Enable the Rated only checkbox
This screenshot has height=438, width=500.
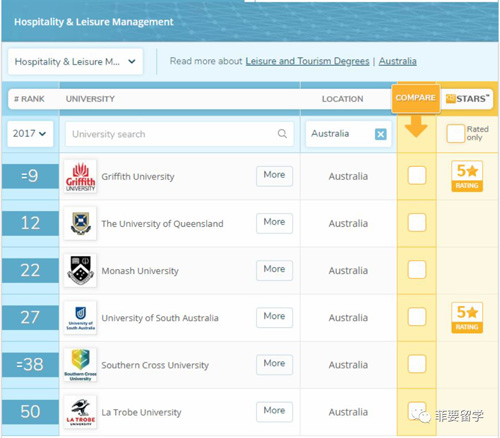pyautogui.click(x=455, y=133)
